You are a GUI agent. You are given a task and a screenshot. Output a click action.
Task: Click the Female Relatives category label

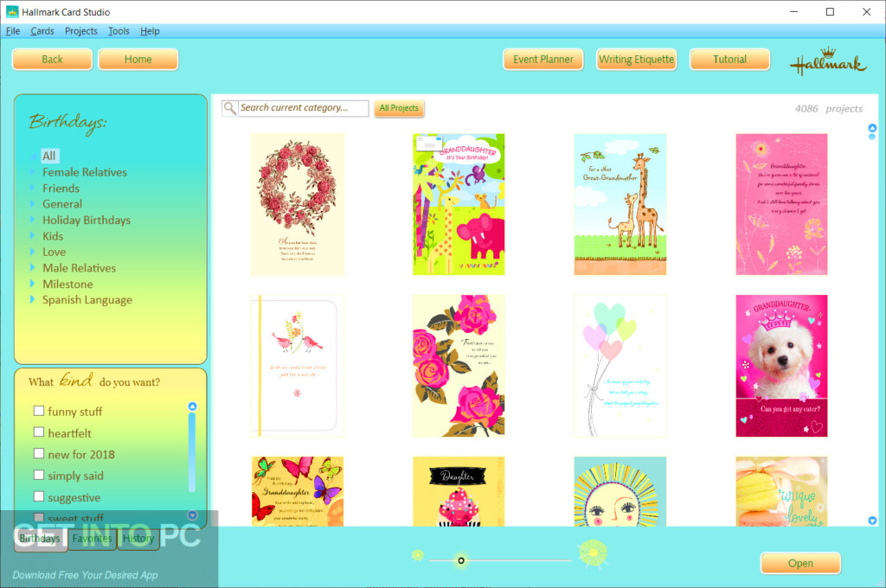85,172
